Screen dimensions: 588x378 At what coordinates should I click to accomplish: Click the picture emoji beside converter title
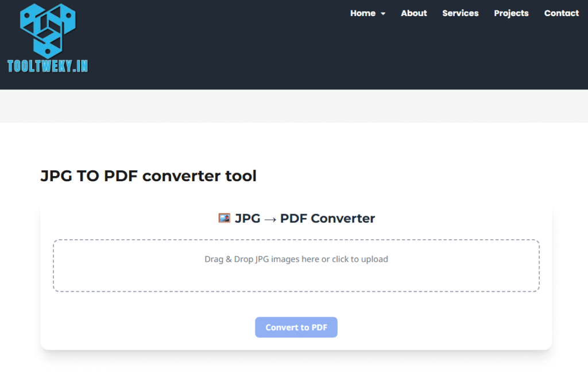click(x=224, y=218)
